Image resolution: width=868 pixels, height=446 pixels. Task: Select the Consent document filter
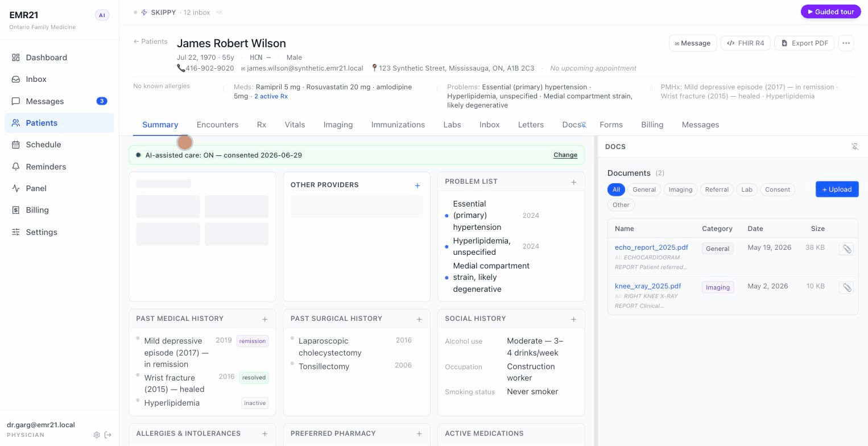778,189
